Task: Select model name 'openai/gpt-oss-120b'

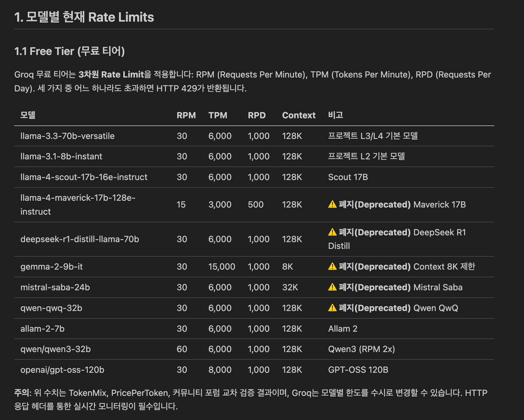Action: tap(62, 370)
